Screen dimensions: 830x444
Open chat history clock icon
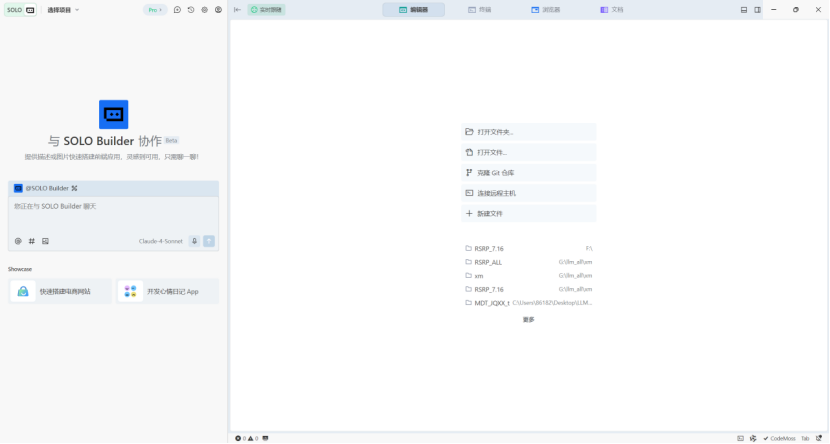(191, 10)
